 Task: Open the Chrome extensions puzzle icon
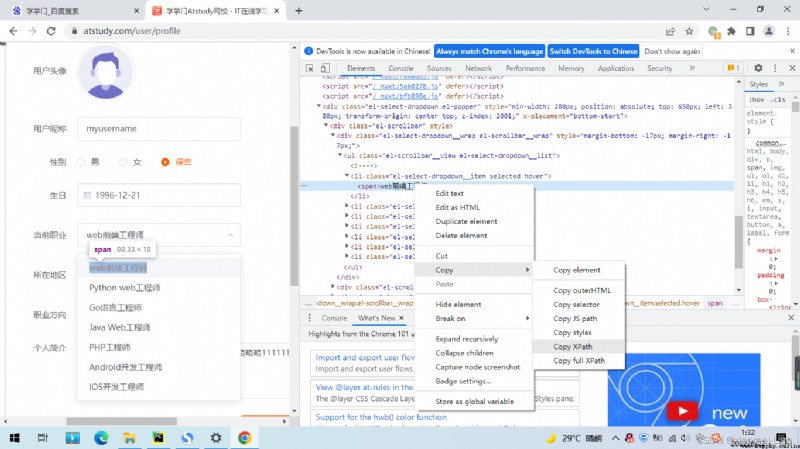(x=732, y=31)
